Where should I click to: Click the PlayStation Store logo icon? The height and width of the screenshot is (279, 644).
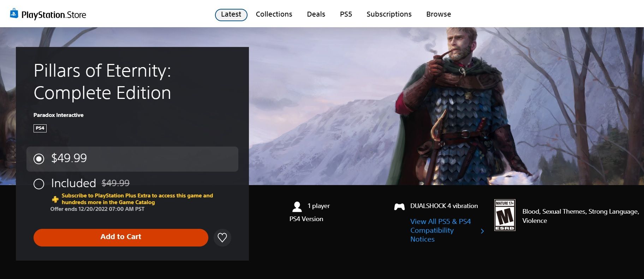14,13
